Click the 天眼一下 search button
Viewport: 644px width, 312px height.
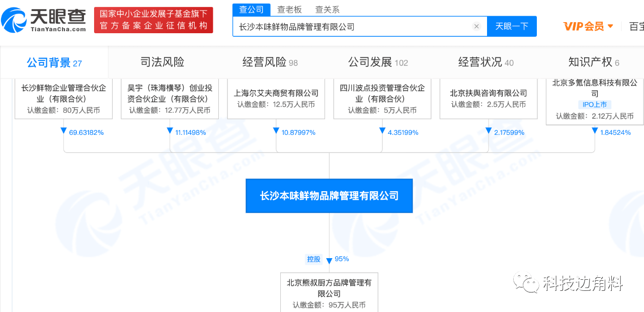(x=512, y=26)
